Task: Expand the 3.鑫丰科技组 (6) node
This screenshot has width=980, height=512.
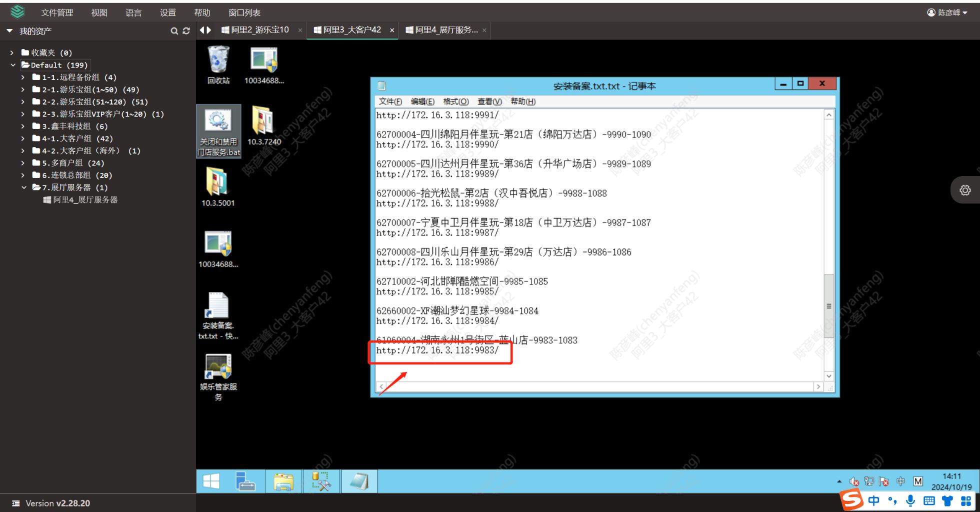Action: 23,126
